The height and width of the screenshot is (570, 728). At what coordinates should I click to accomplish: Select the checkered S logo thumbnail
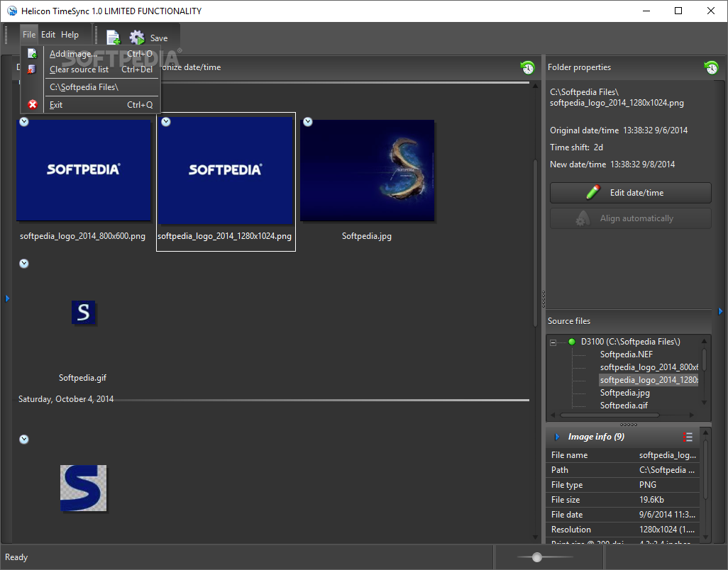click(84, 488)
